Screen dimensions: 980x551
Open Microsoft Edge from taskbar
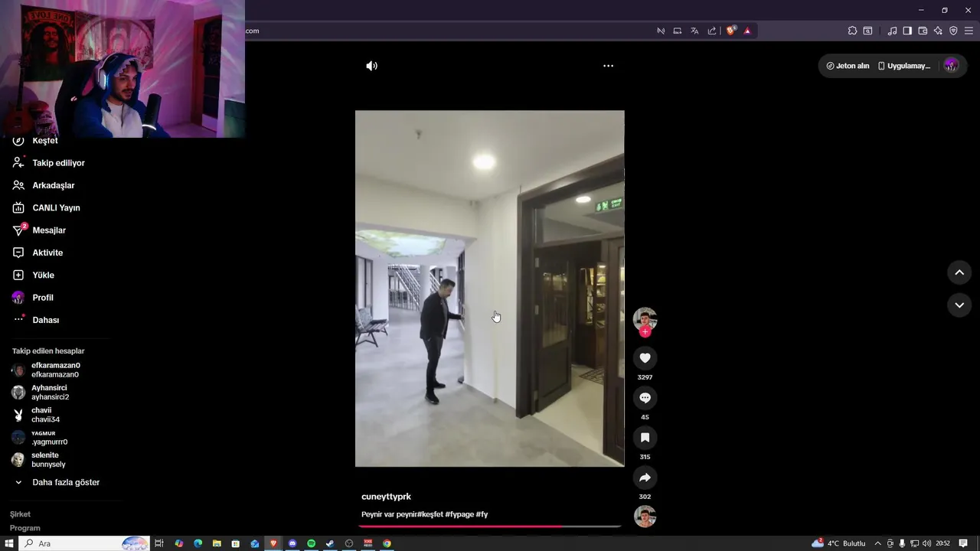click(198, 543)
